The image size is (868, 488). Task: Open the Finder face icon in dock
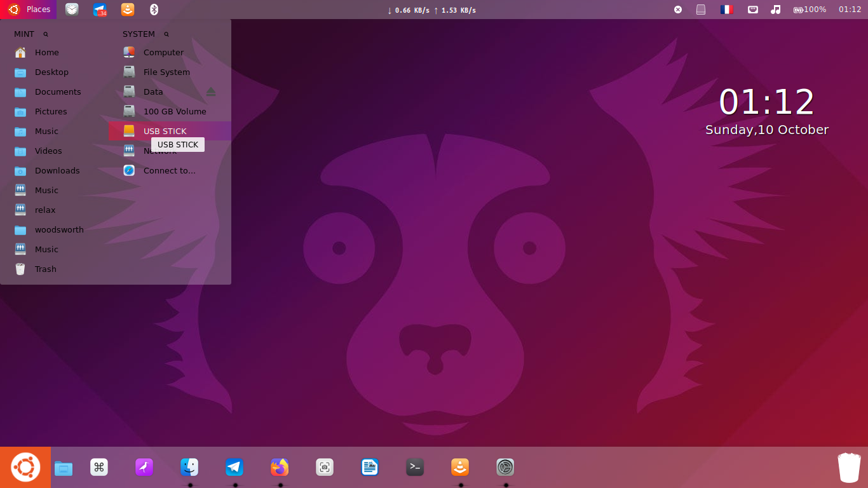(x=189, y=468)
